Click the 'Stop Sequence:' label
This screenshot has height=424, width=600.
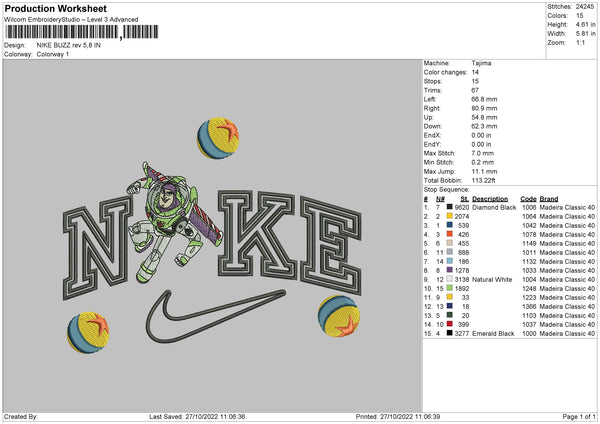(446, 189)
